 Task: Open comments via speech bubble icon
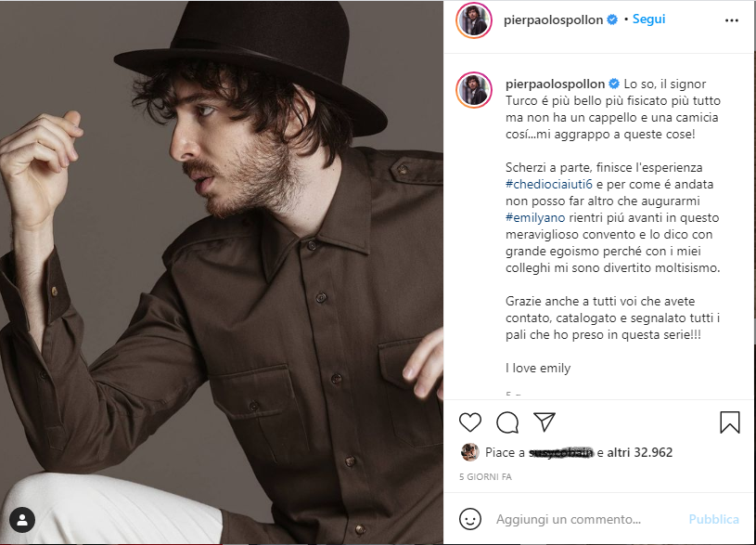pyautogui.click(x=507, y=422)
